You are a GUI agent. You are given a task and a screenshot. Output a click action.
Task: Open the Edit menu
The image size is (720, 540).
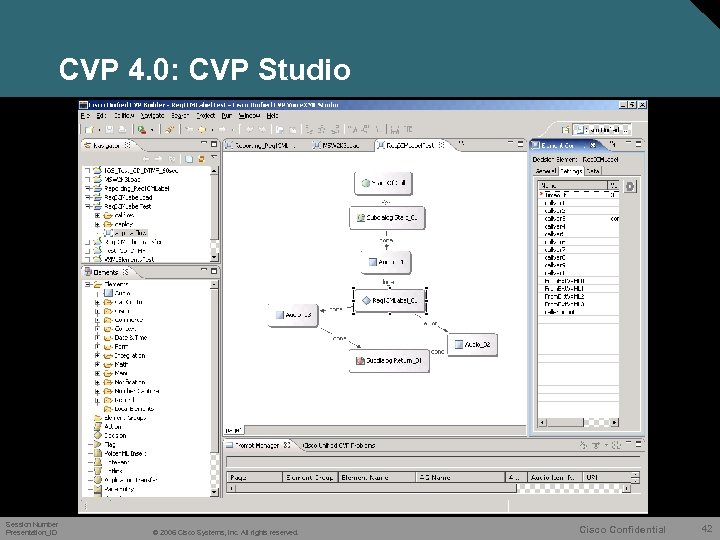point(101,116)
